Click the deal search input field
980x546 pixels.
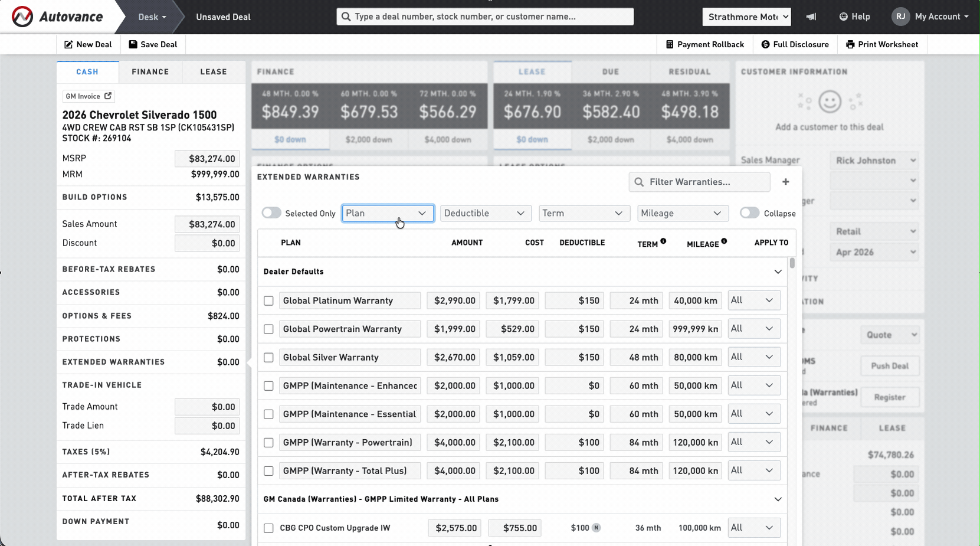click(485, 17)
